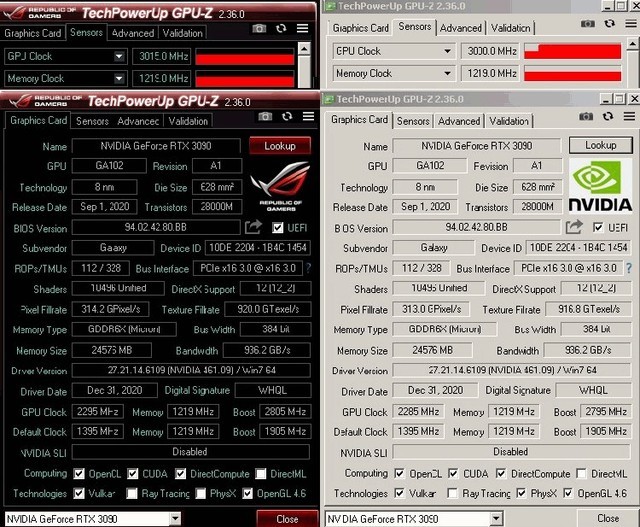This screenshot has height=527, width=640.
Task: Toggle DirectML checkbox in ROG window
Action: [x=260, y=474]
